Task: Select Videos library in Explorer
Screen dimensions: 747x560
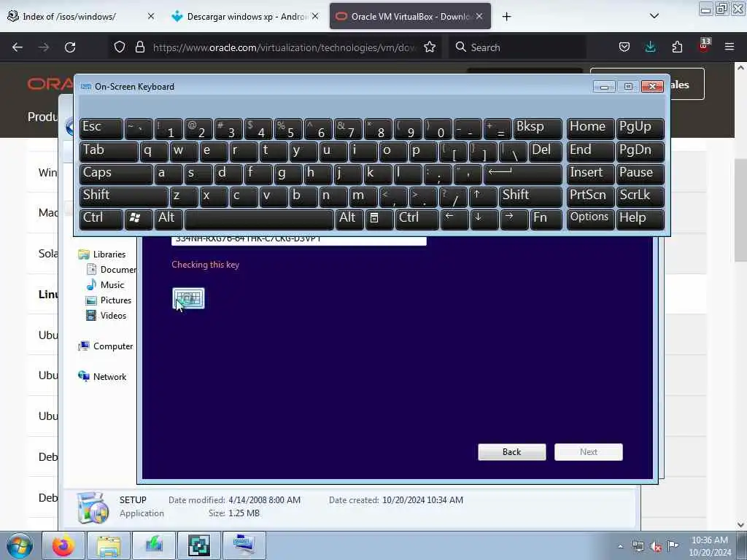Action: [x=113, y=315]
